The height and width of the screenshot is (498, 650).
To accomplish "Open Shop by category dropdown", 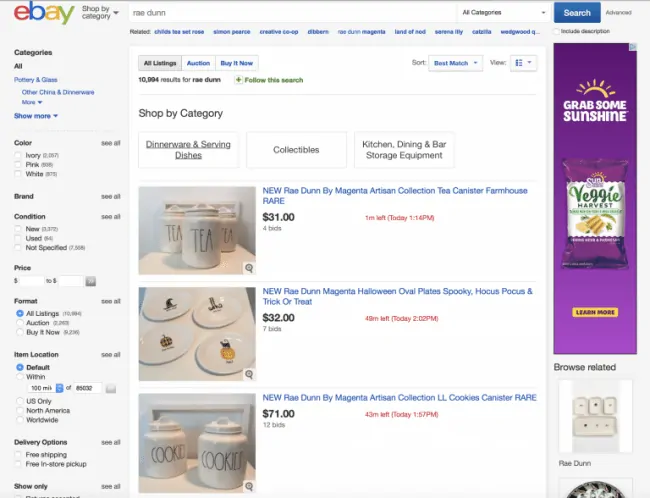I will click(100, 12).
